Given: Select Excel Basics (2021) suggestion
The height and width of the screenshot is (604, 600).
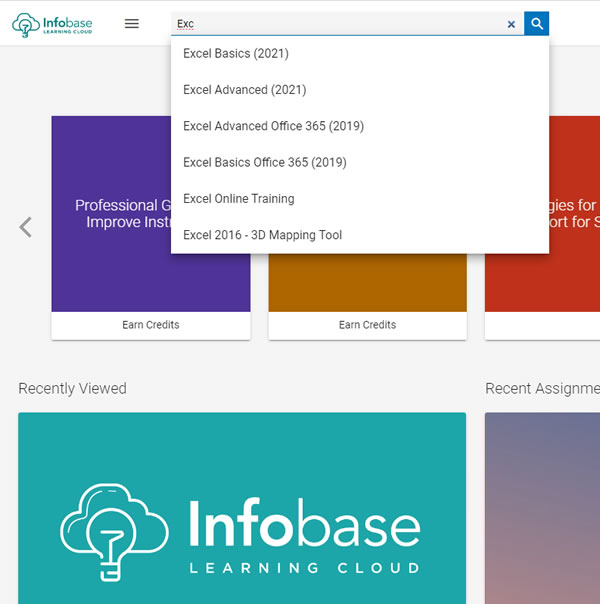Looking at the screenshot, I should pos(360,54).
